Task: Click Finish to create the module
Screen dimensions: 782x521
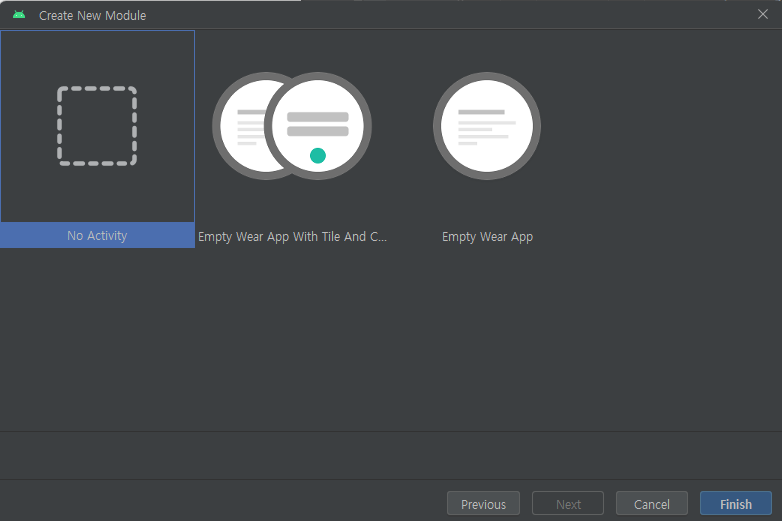Action: coord(736,504)
